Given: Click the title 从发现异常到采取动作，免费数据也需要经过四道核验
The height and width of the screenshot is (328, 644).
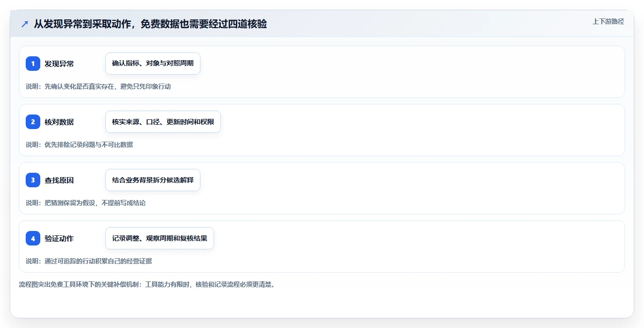Looking at the screenshot, I should coord(150,24).
